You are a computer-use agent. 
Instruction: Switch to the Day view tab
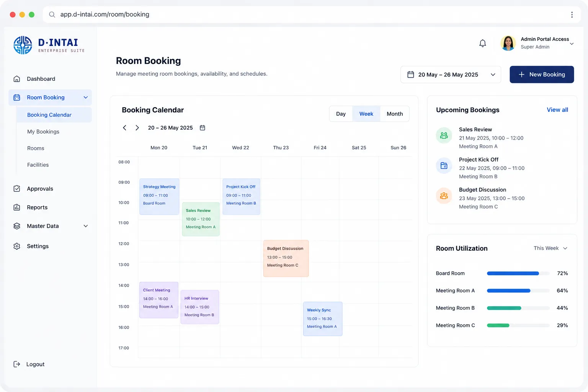click(x=341, y=114)
